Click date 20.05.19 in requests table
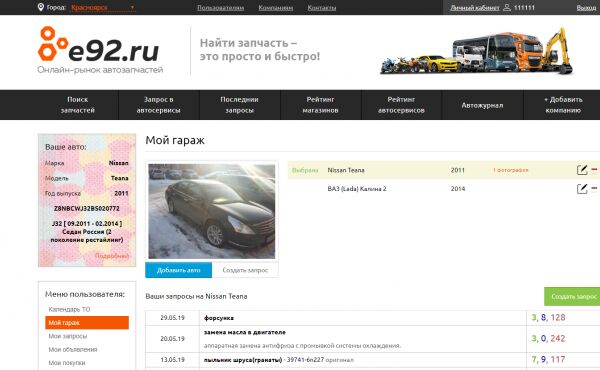 pos(173,339)
